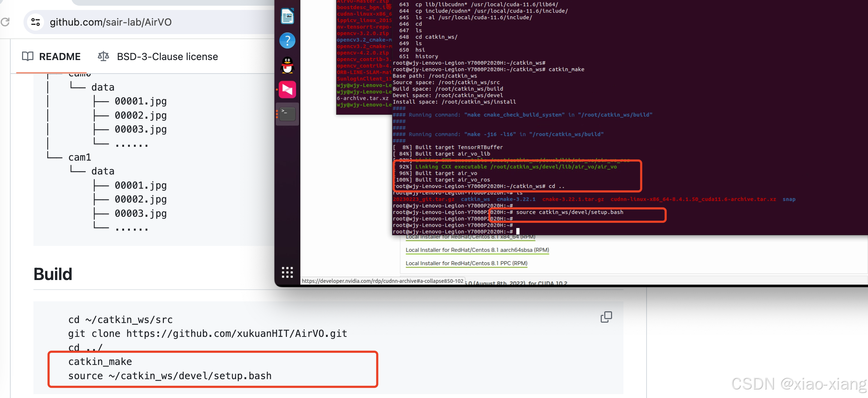Click the terminal history command line 651

click(418, 57)
